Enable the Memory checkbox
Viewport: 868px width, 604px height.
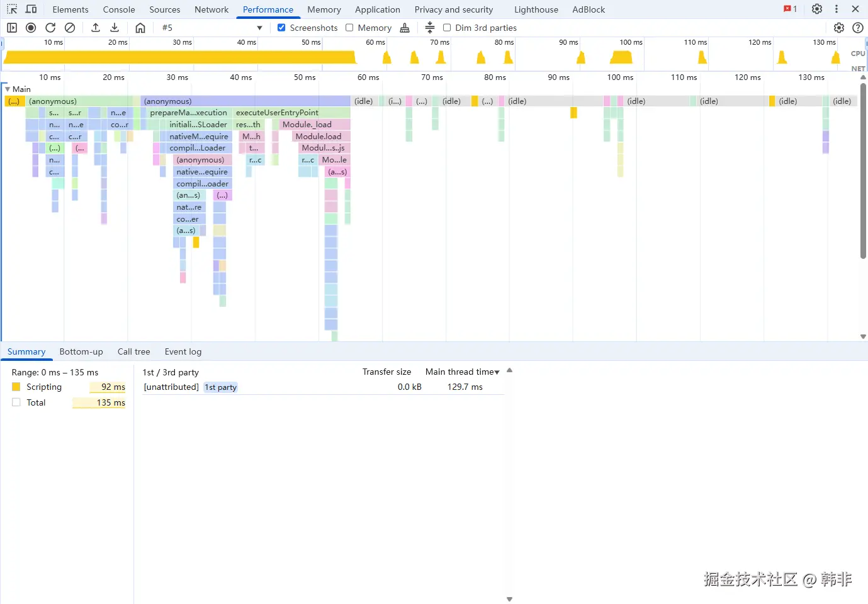[x=349, y=28]
